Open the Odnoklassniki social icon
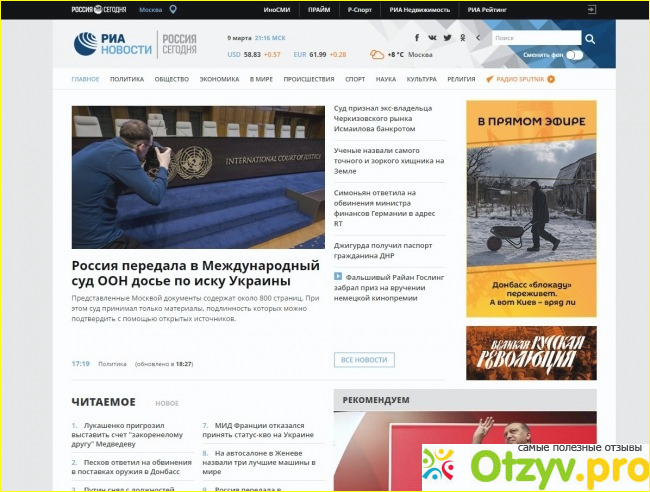Image resolution: width=650 pixels, height=492 pixels. 461,38
